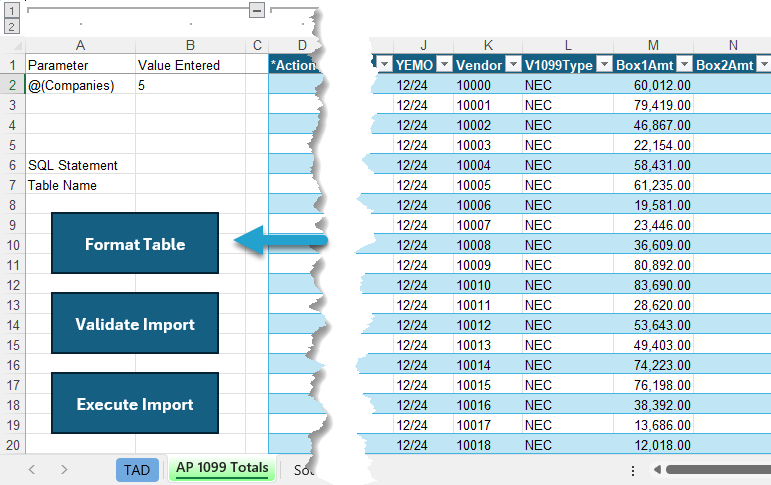Select the AP 1099 Totals sheet tab
This screenshot has width=771, height=485.
(222, 468)
